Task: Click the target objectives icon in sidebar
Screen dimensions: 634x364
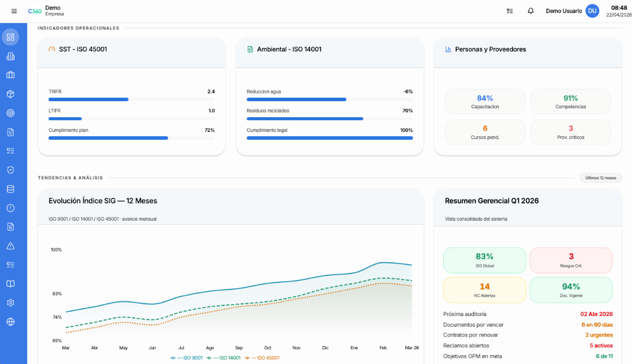Action: click(x=10, y=113)
